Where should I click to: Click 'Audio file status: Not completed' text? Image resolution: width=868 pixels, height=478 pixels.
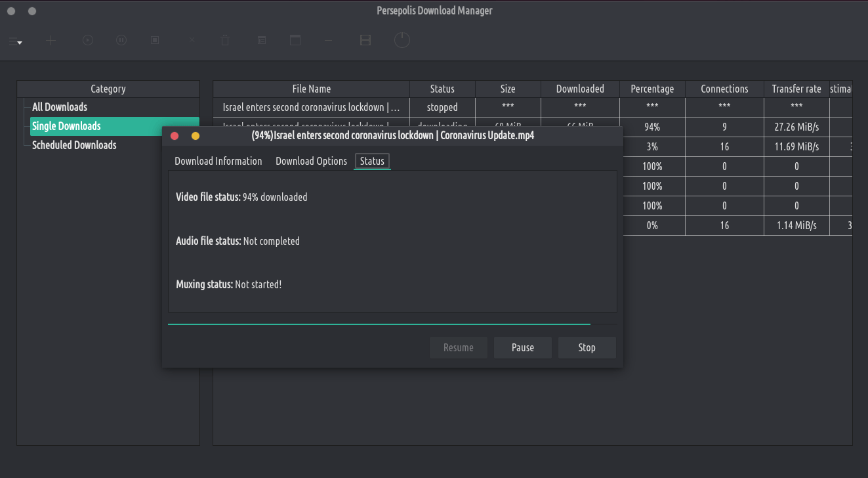238,241
